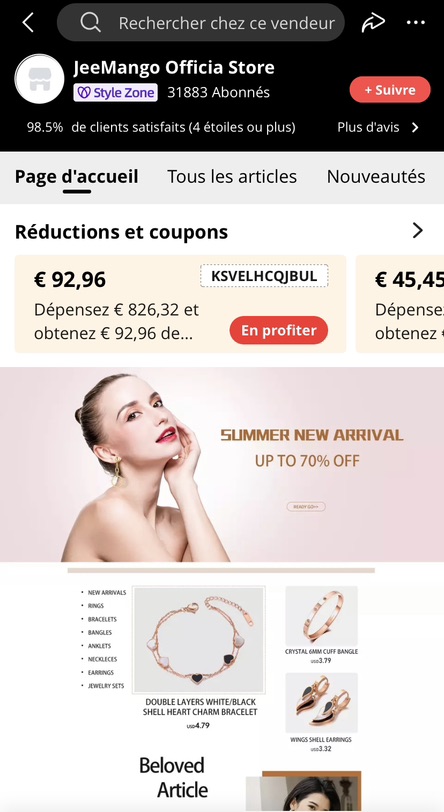The height and width of the screenshot is (812, 444).
Task: Expand 'Plus d'avis' chevron
Action: tap(415, 127)
